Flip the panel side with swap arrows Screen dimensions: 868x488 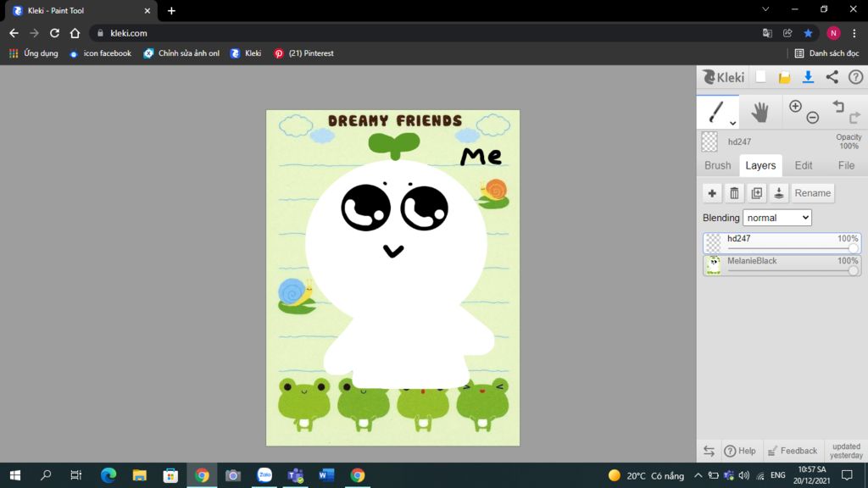click(x=709, y=451)
